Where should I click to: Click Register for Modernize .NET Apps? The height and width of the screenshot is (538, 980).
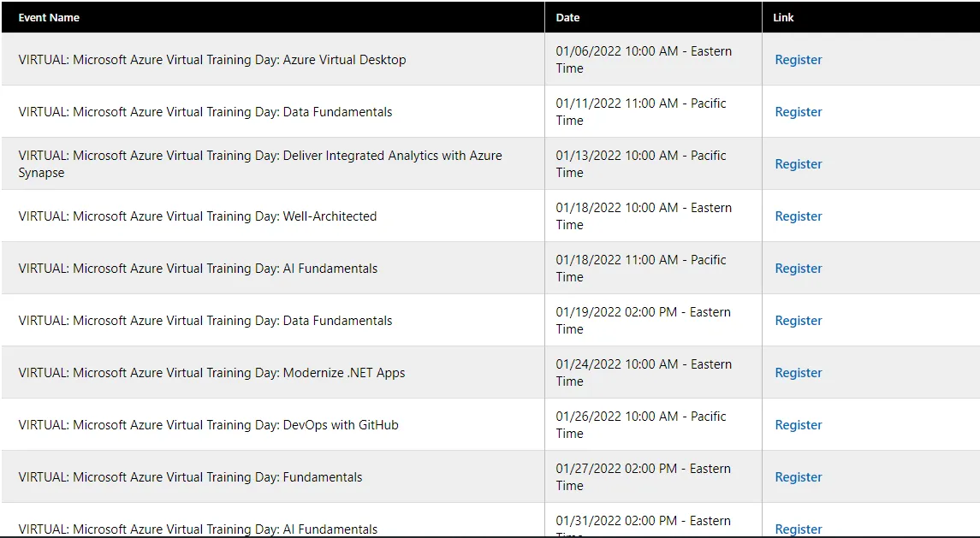coord(798,373)
